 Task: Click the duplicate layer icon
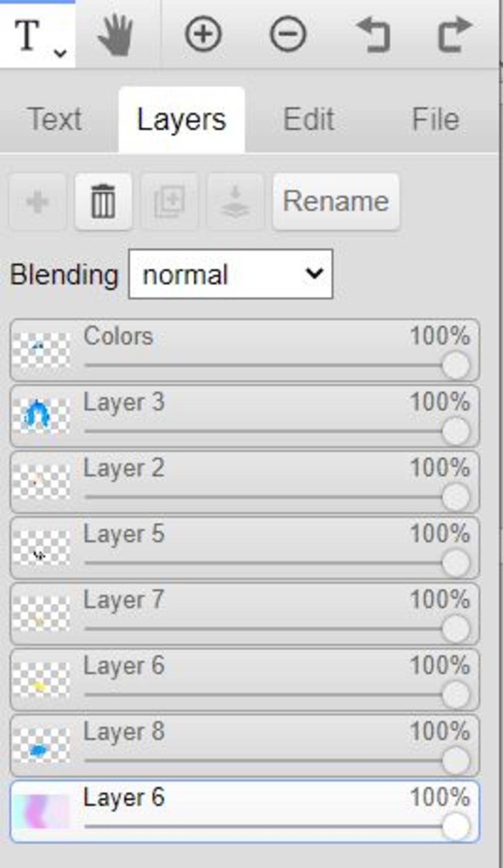pyautogui.click(x=169, y=201)
